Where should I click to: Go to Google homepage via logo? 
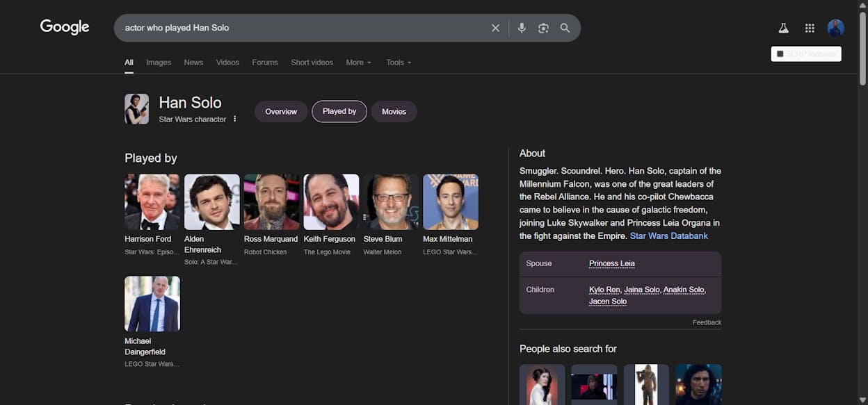(65, 27)
